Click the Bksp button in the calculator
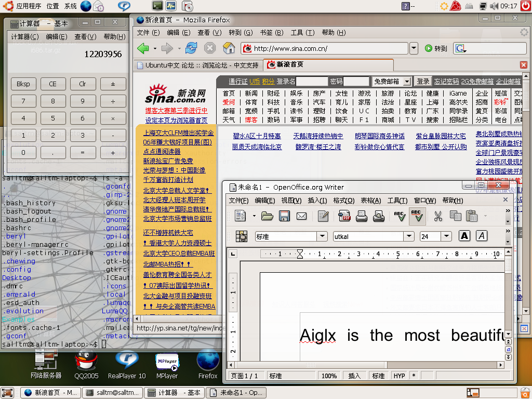This screenshot has width=532, height=399. [23, 84]
